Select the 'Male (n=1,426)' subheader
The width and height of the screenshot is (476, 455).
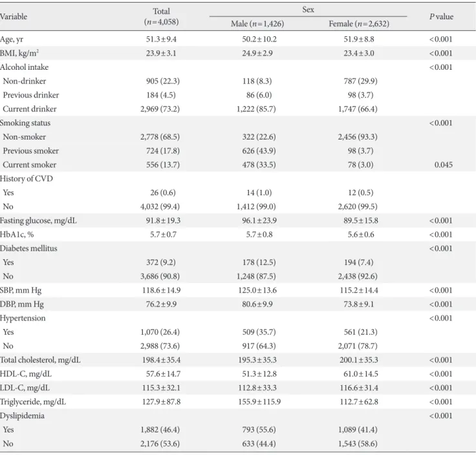click(257, 24)
